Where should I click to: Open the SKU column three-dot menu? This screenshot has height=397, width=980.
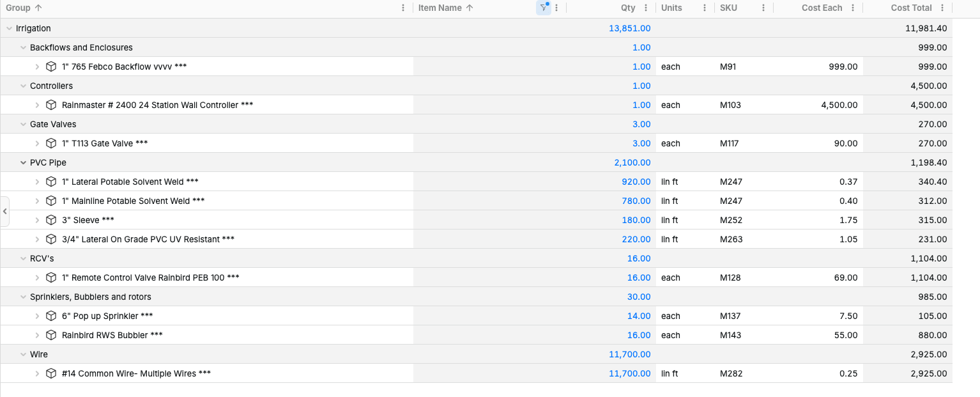[763, 8]
